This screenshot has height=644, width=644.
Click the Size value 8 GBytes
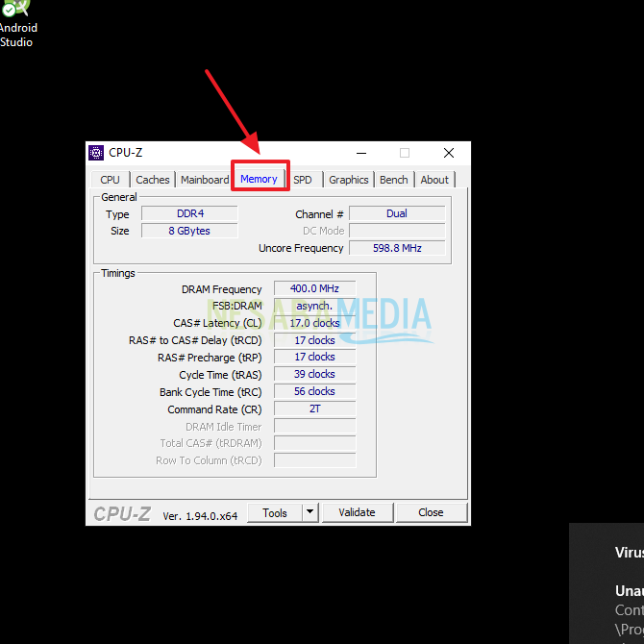[189, 231]
